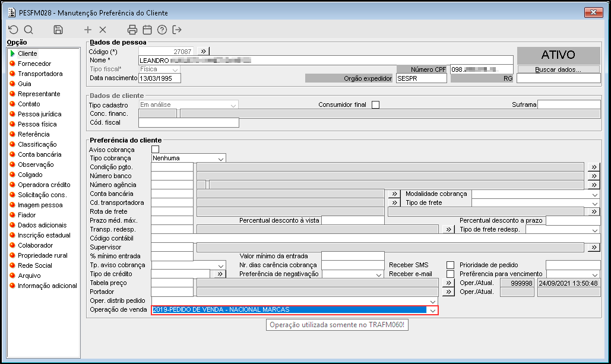The image size is (611, 364).
Task: Click lookup arrow beside Cd. transportadora description
Action: coord(394,202)
